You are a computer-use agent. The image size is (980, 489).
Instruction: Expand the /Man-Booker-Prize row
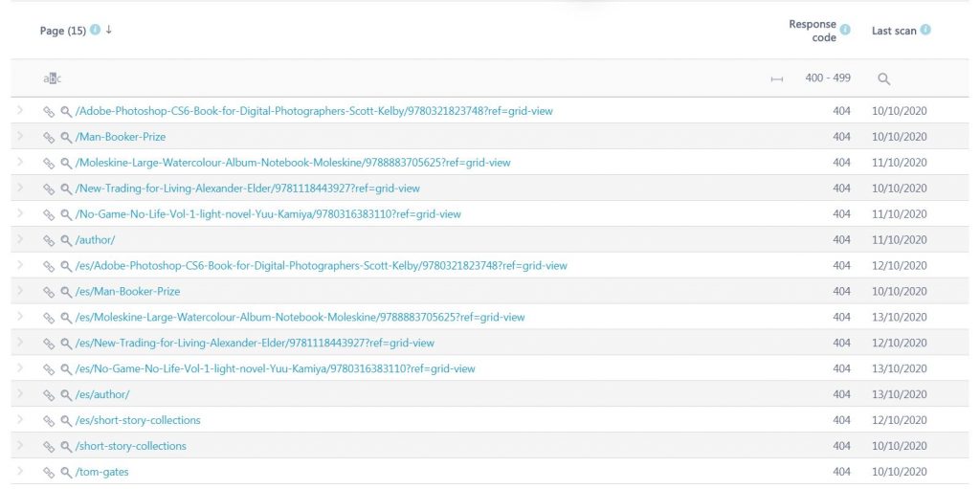20,136
